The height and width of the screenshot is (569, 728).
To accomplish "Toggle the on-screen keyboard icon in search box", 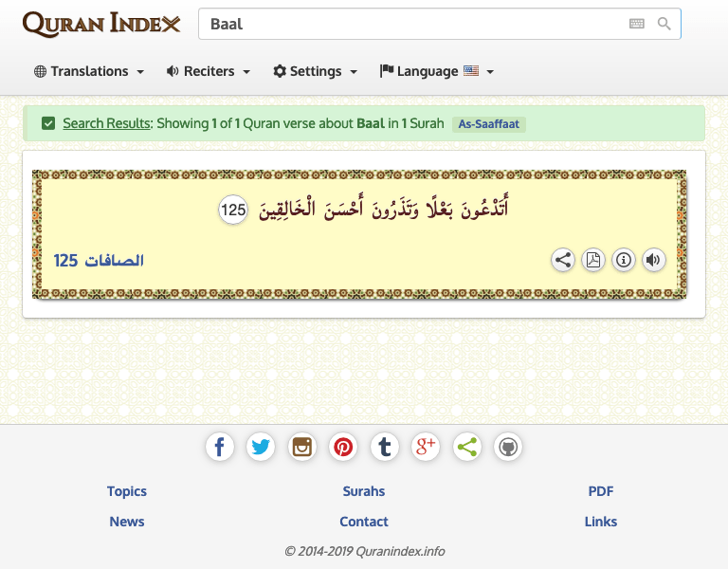I will (x=637, y=24).
